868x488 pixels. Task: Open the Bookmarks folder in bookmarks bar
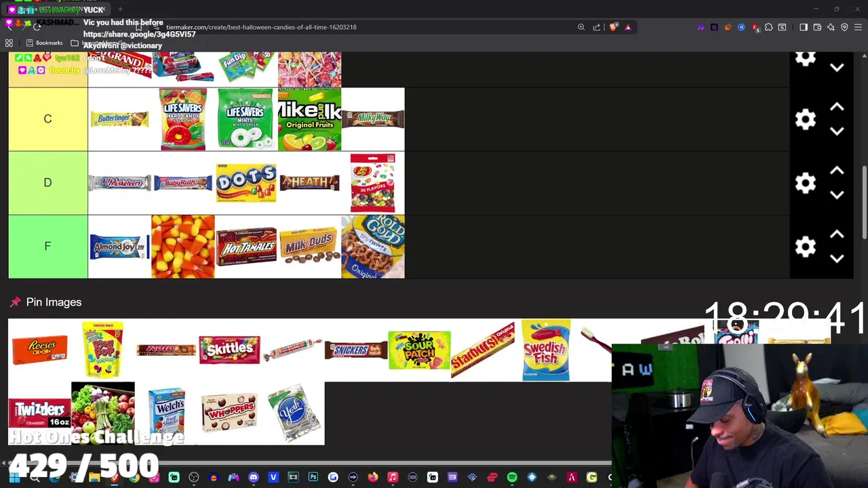(x=45, y=43)
